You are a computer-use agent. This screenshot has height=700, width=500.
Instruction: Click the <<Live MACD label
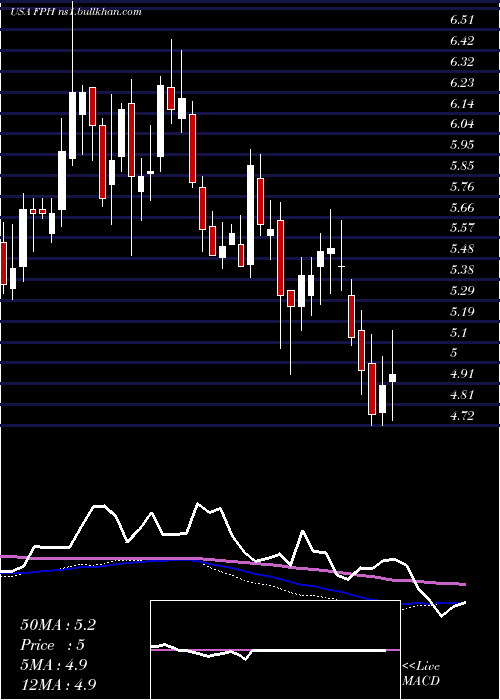(x=421, y=674)
